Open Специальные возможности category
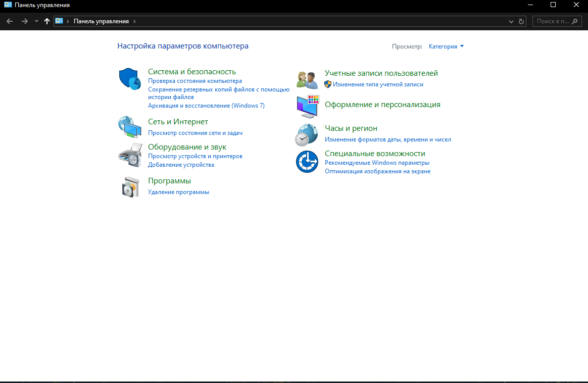This screenshot has height=383, width=588. [375, 154]
